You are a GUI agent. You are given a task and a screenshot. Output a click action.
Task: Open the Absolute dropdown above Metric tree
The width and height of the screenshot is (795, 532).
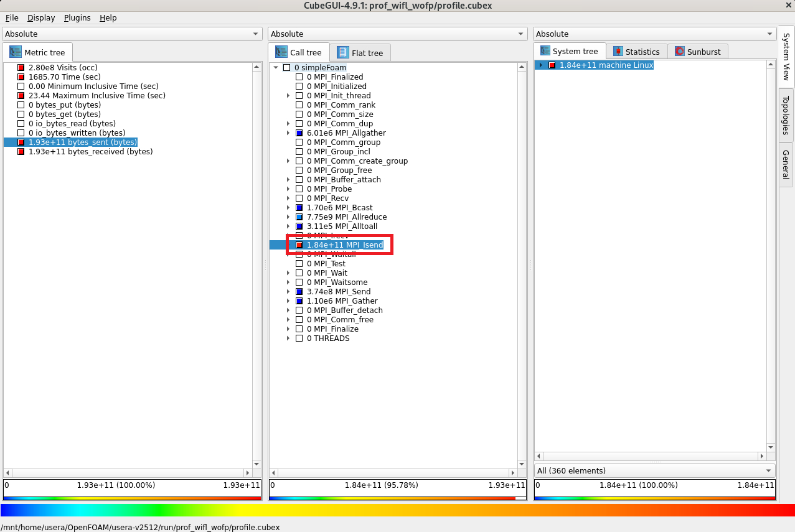(x=133, y=34)
